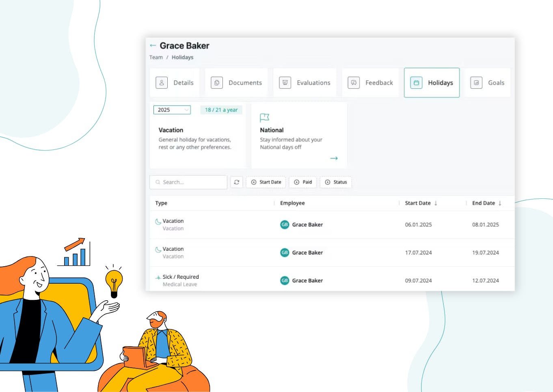Open the National card via its arrow
This screenshot has width=553, height=392.
point(334,158)
